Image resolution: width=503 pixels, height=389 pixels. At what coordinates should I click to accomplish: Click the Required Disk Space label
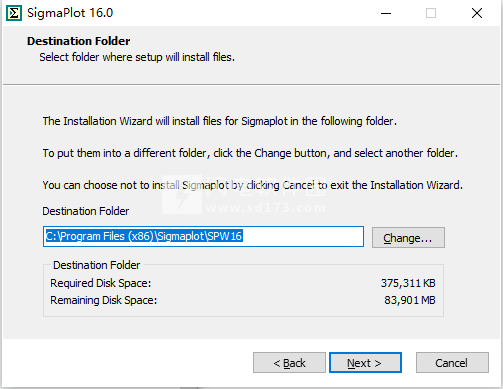click(x=101, y=283)
